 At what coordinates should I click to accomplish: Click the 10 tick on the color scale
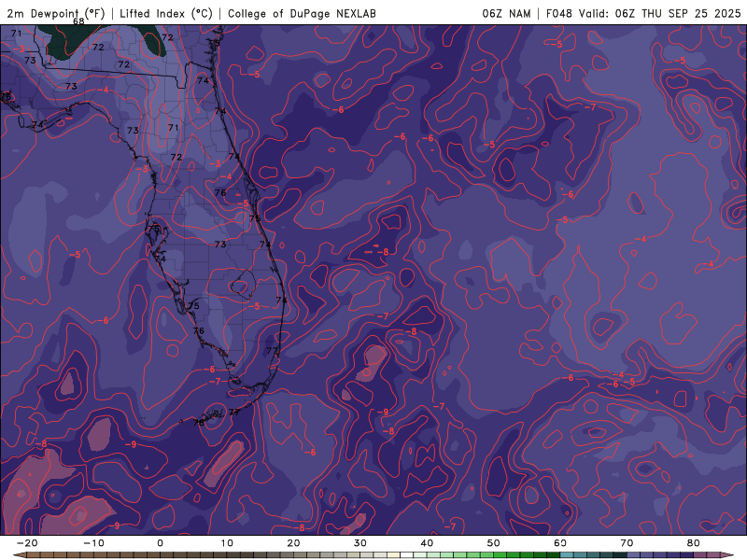[x=227, y=543]
